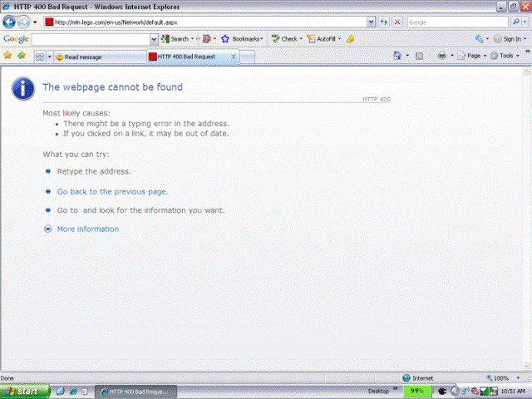Switch to the Read message tab
This screenshot has height=399, width=532.
[100, 57]
